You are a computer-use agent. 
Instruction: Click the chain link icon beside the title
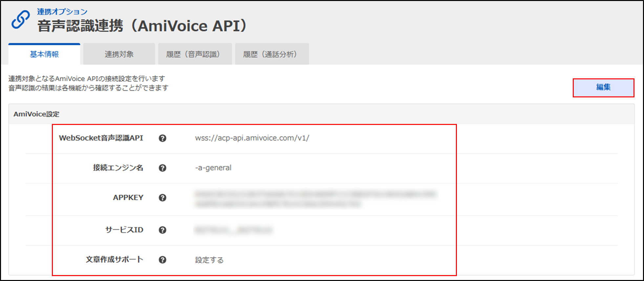click(21, 20)
